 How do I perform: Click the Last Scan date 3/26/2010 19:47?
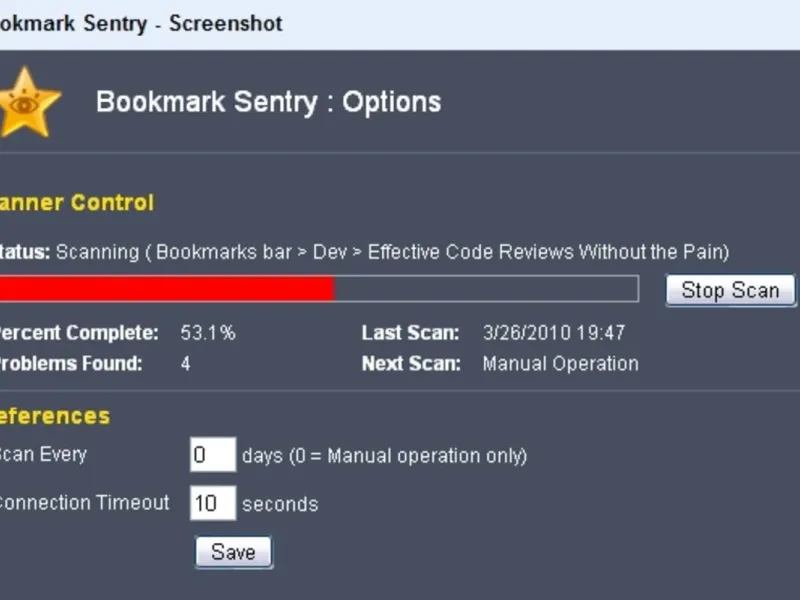coord(553,333)
